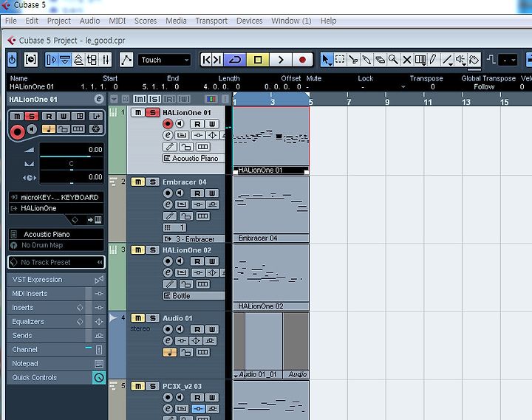Select the Draw pencil tool
The height and width of the screenshot is (420, 532).
433,60
